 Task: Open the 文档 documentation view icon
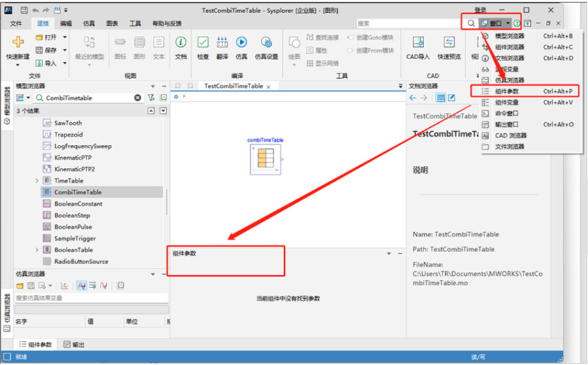(181, 42)
